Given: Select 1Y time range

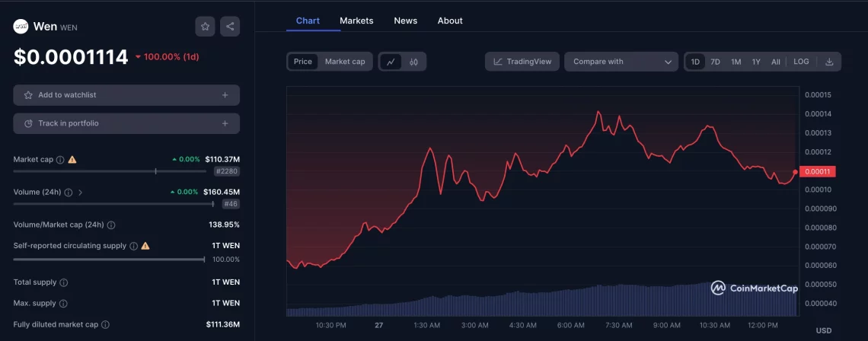Looking at the screenshot, I should coord(756,62).
